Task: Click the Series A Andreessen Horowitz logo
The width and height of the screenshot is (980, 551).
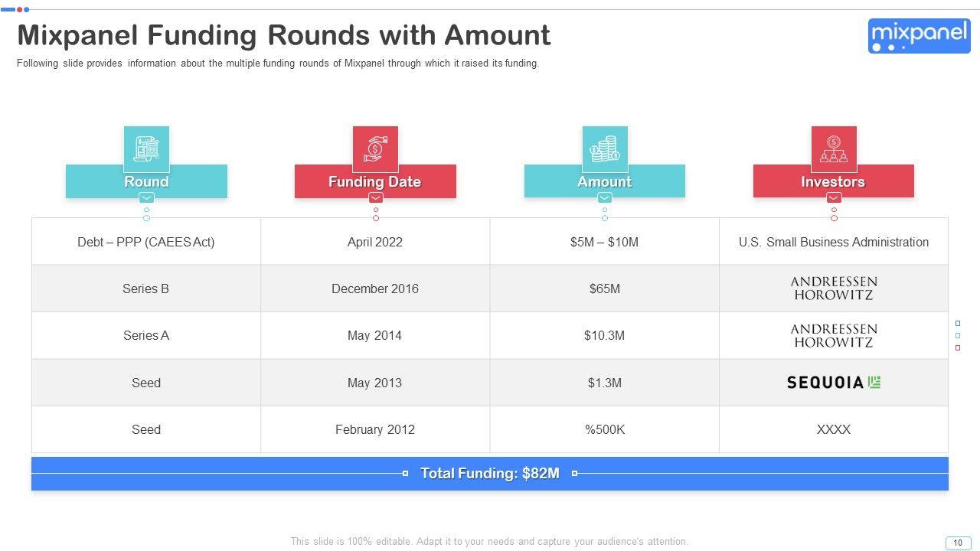Action: [834, 335]
